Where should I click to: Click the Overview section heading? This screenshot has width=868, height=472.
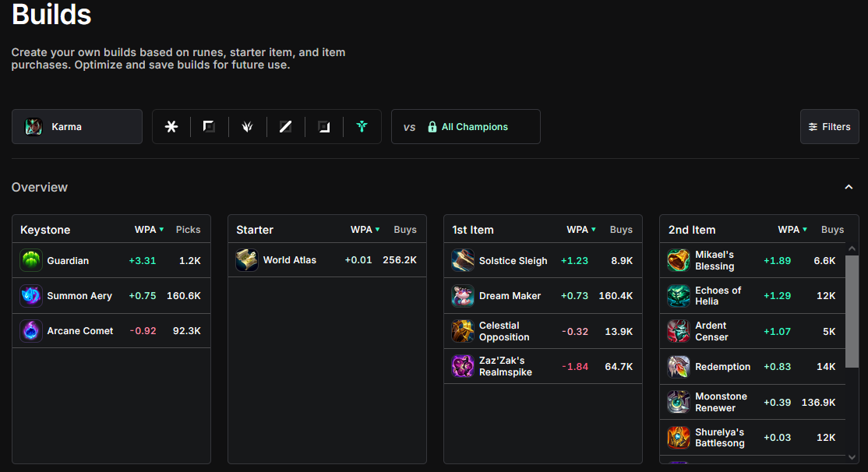click(39, 187)
